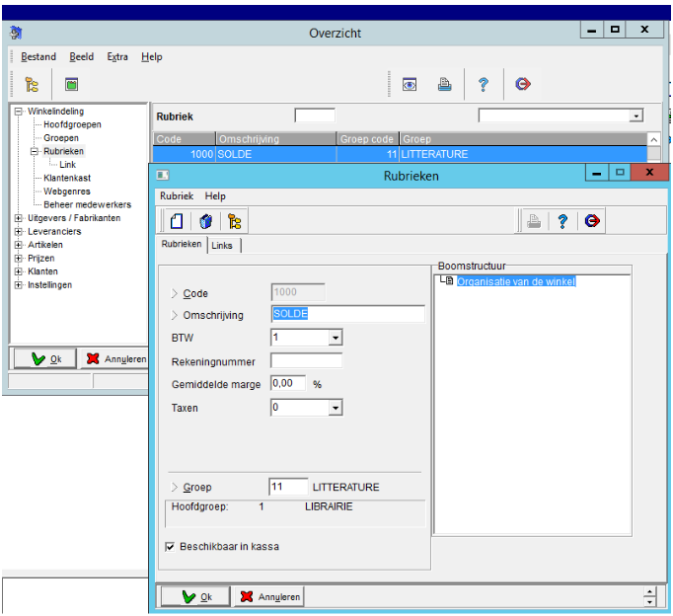Select Beheer medewerkers in the tree
Image resolution: width=673 pixels, height=616 pixels.
coord(88,204)
